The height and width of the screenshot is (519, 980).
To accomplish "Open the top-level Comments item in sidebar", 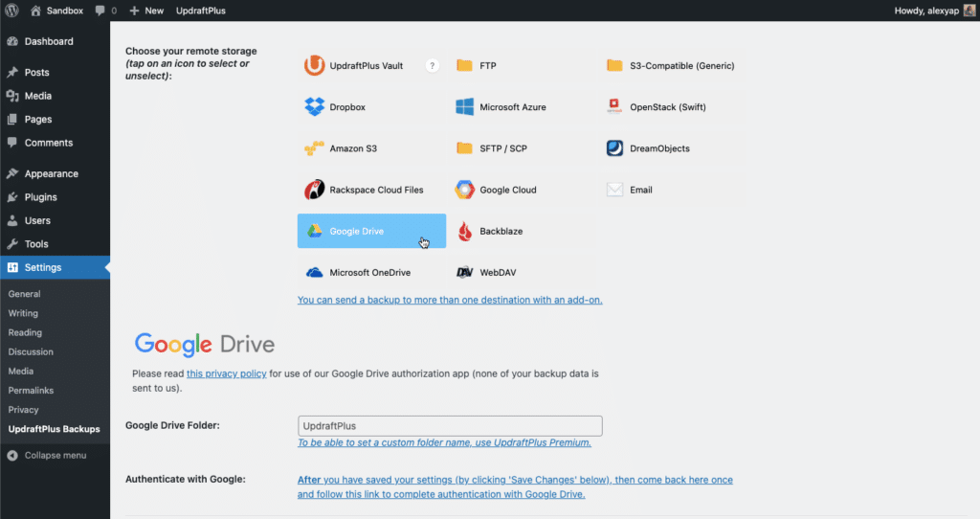I will [x=55, y=143].
